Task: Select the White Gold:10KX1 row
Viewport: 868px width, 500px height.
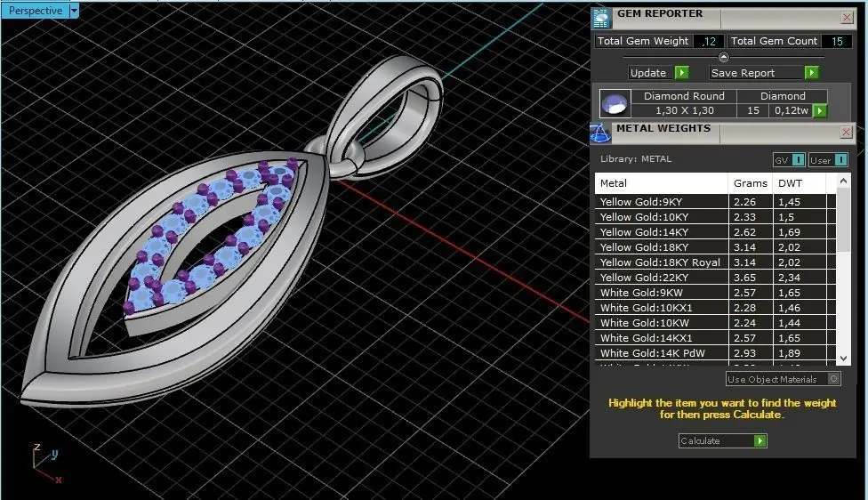Action: click(x=715, y=308)
